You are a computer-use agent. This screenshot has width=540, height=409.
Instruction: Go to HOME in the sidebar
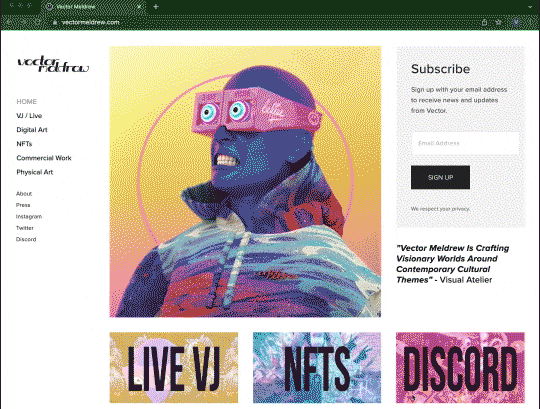27,102
